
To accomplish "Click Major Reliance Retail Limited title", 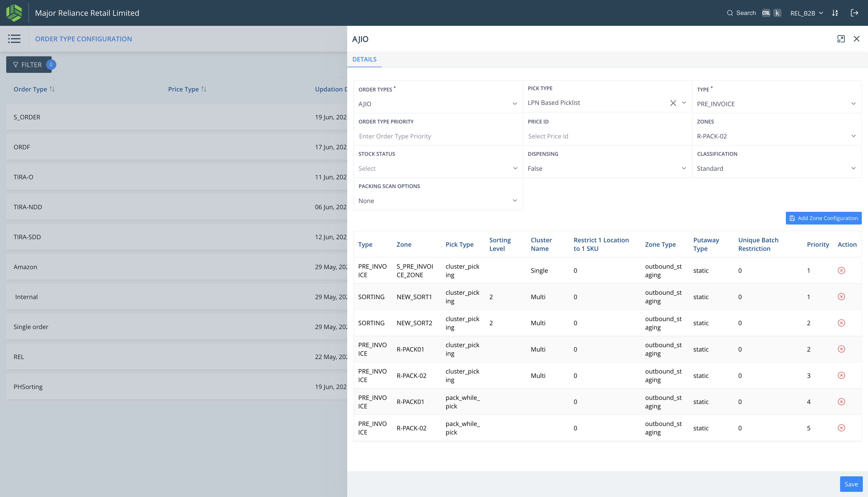I will [87, 13].
